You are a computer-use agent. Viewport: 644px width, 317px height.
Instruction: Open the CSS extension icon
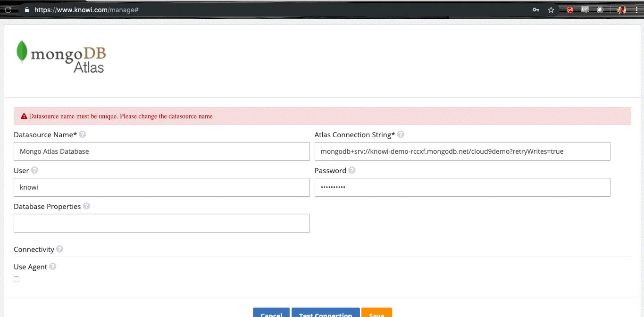585,9
